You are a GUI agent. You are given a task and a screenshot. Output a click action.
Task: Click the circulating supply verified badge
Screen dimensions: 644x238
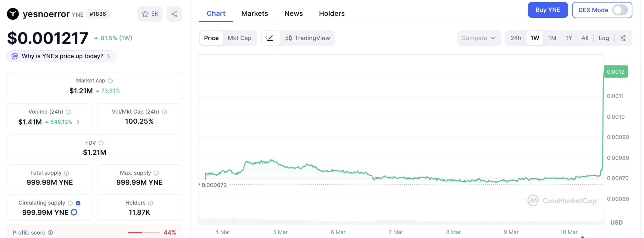[x=78, y=203]
